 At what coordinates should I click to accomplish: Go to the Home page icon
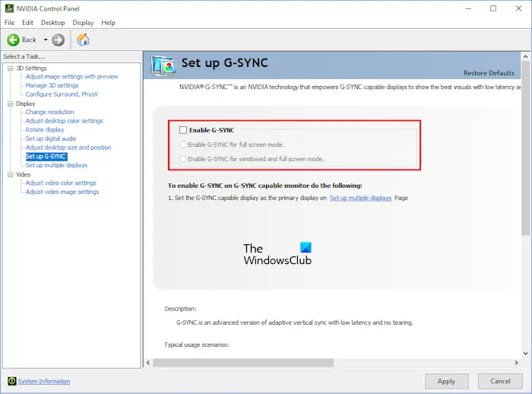click(x=83, y=40)
